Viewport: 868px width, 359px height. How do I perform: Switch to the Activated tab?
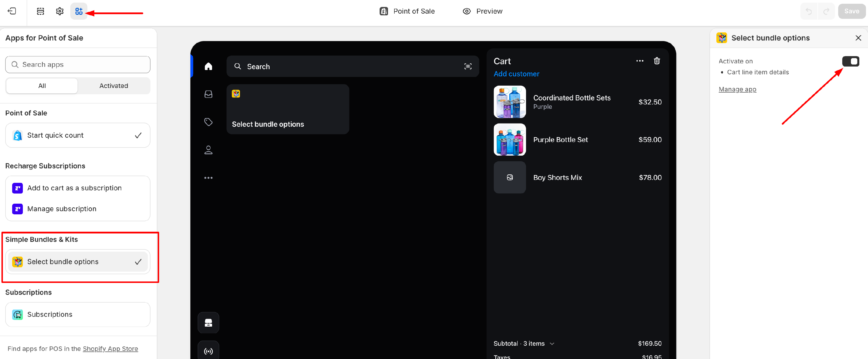click(113, 86)
